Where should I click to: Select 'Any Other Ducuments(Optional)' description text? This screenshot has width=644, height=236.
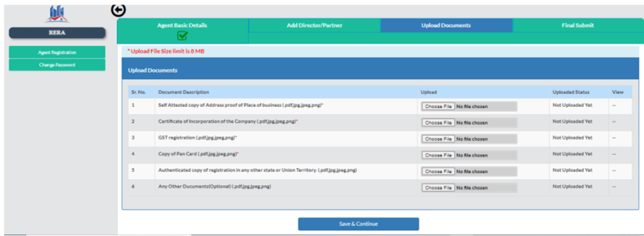coord(215,186)
